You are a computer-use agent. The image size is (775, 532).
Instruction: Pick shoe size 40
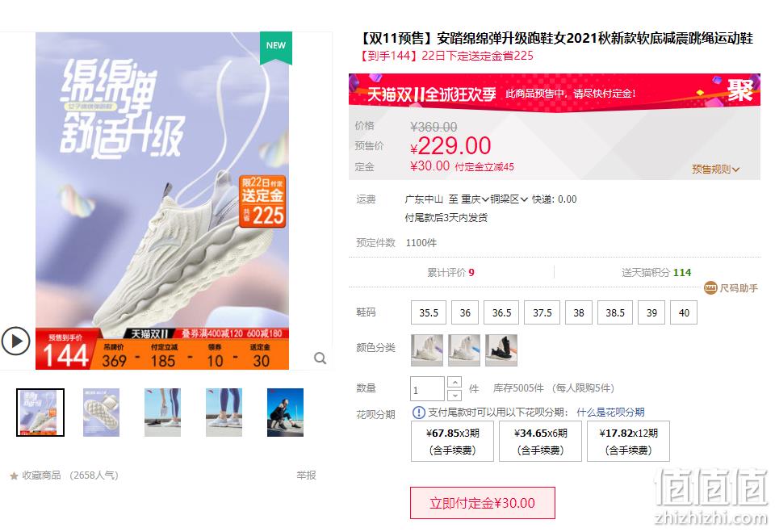684,312
